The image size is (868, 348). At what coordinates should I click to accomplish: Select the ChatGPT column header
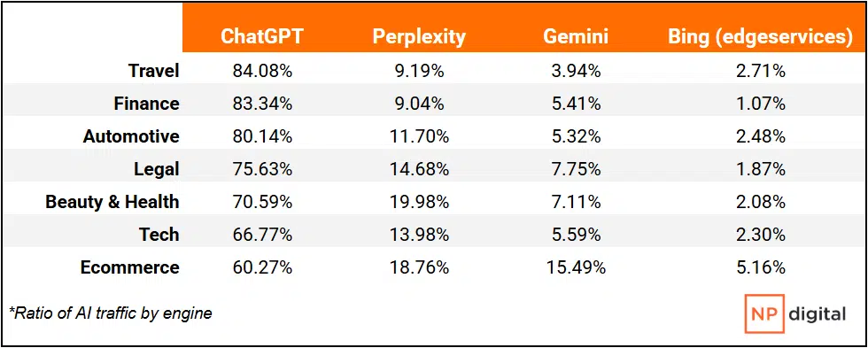262,37
